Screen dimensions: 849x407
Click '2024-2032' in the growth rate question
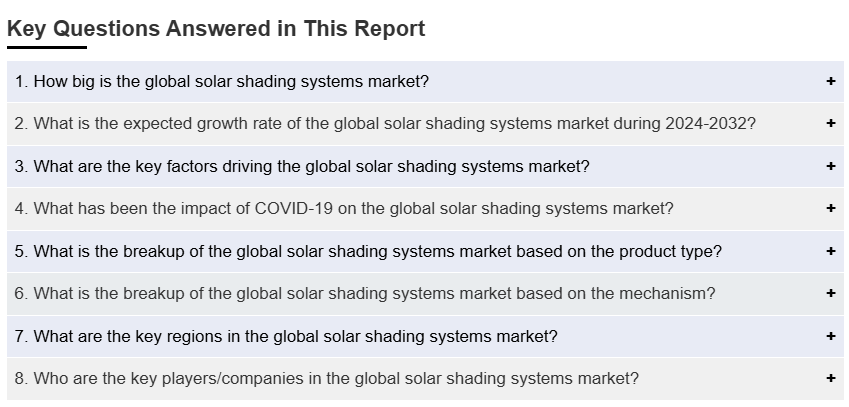click(714, 124)
